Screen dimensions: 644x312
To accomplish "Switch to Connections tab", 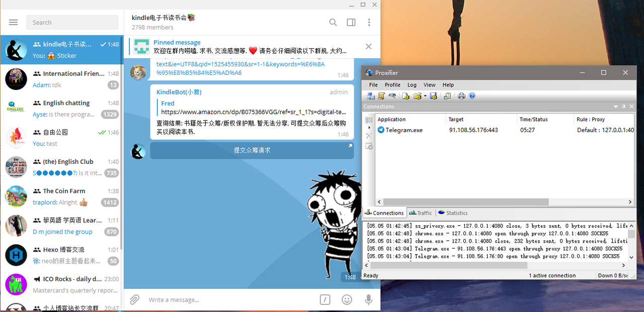I will point(384,213).
